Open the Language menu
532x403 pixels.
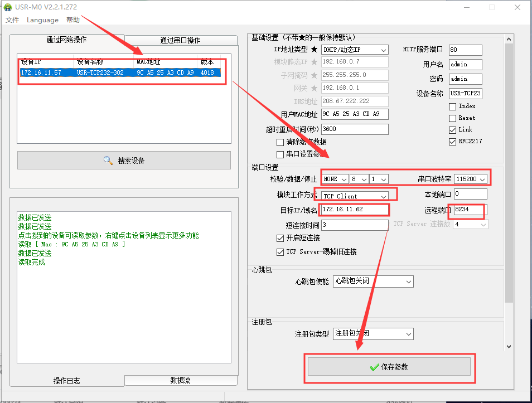pos(42,20)
